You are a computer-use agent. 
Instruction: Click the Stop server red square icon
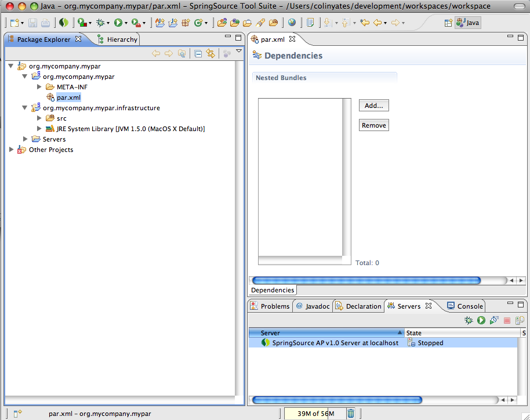tap(507, 320)
